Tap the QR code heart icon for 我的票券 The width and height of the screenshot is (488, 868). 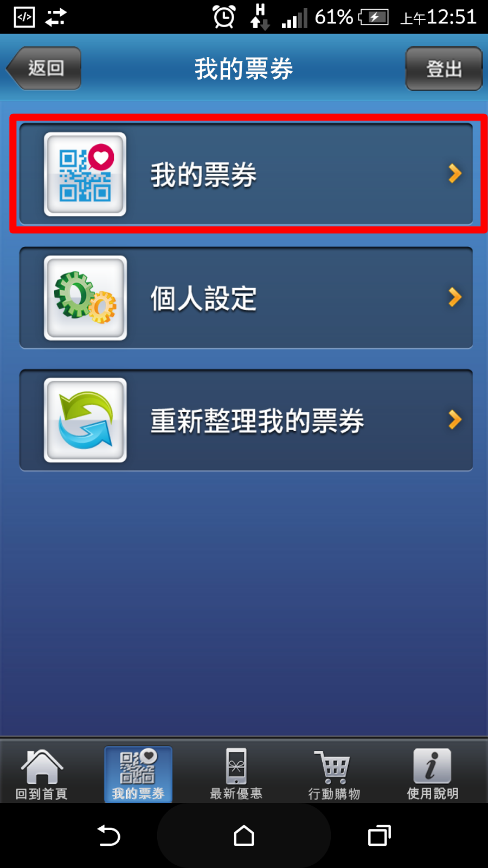(x=85, y=174)
